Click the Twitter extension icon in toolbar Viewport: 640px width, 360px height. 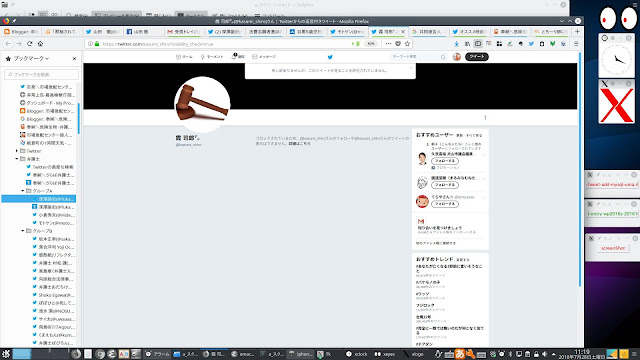[x=531, y=44]
